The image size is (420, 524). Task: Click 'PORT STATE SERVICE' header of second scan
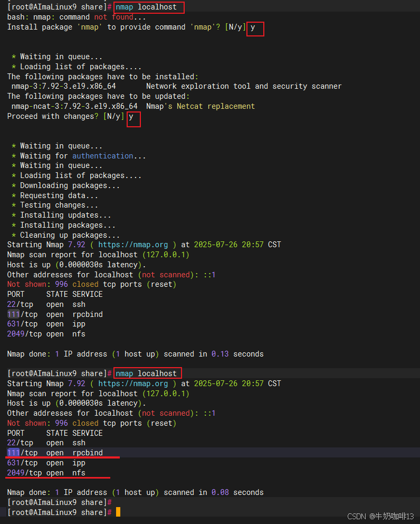tap(55, 433)
